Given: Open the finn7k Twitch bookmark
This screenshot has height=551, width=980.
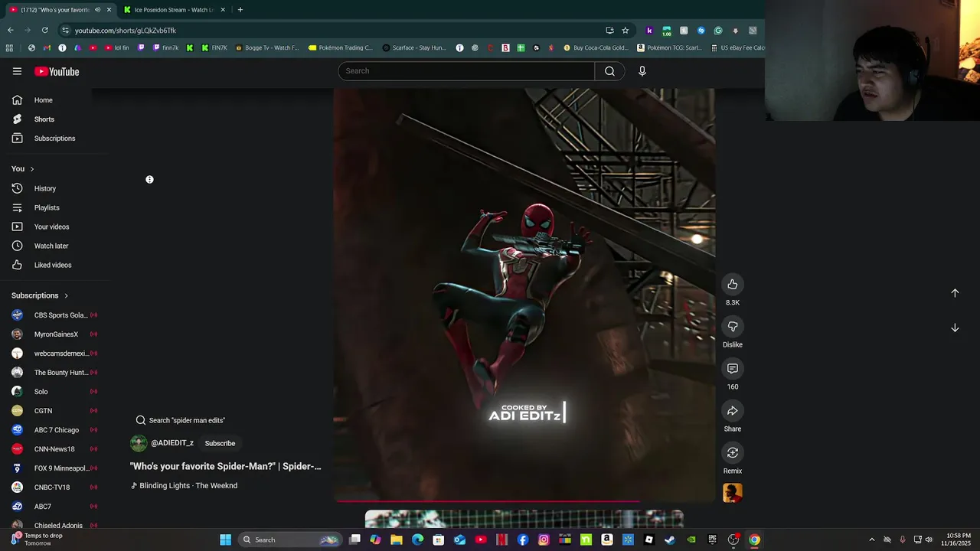Looking at the screenshot, I should click(165, 47).
